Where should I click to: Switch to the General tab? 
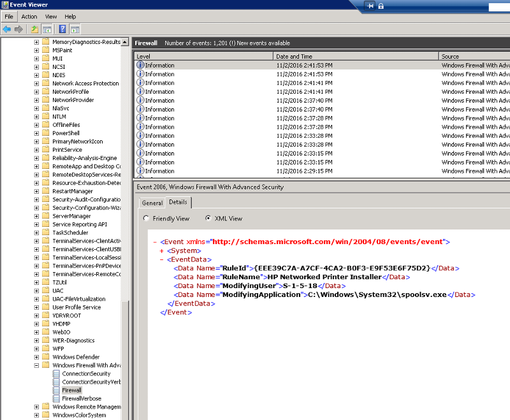click(152, 203)
